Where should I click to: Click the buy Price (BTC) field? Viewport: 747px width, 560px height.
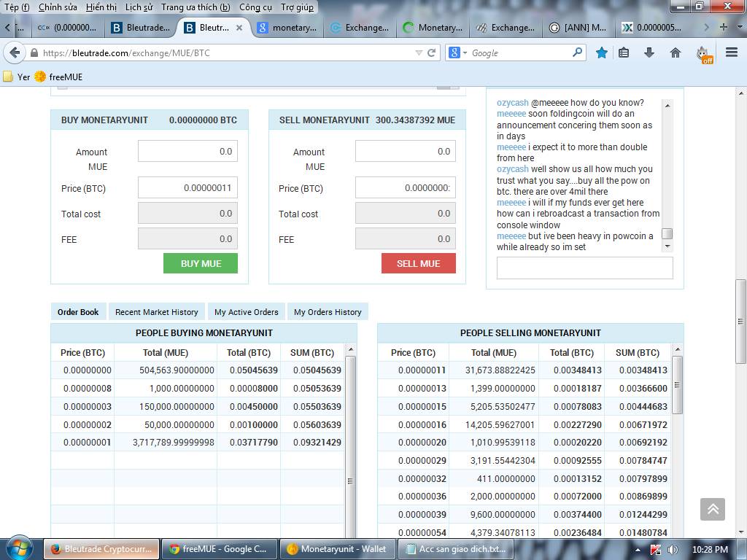tap(187, 187)
